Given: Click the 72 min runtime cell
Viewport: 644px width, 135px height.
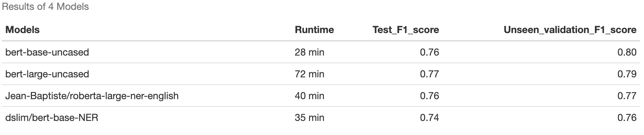Looking at the screenshot, I should click(309, 74).
